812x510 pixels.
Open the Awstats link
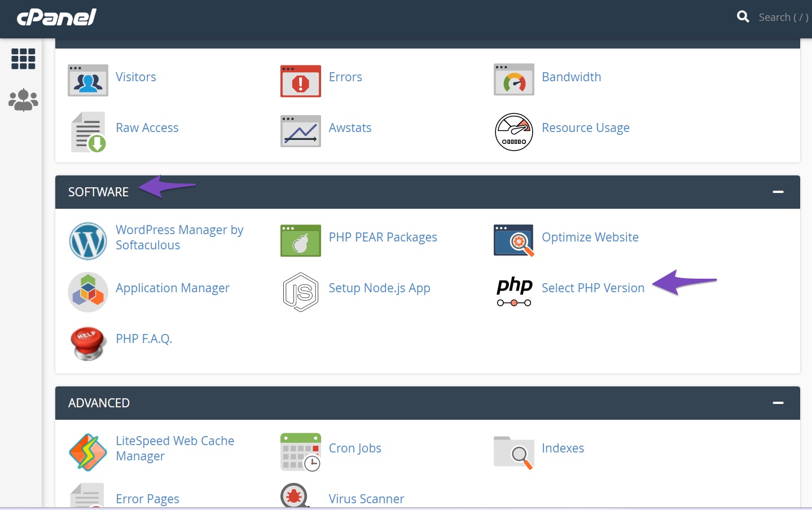click(350, 128)
